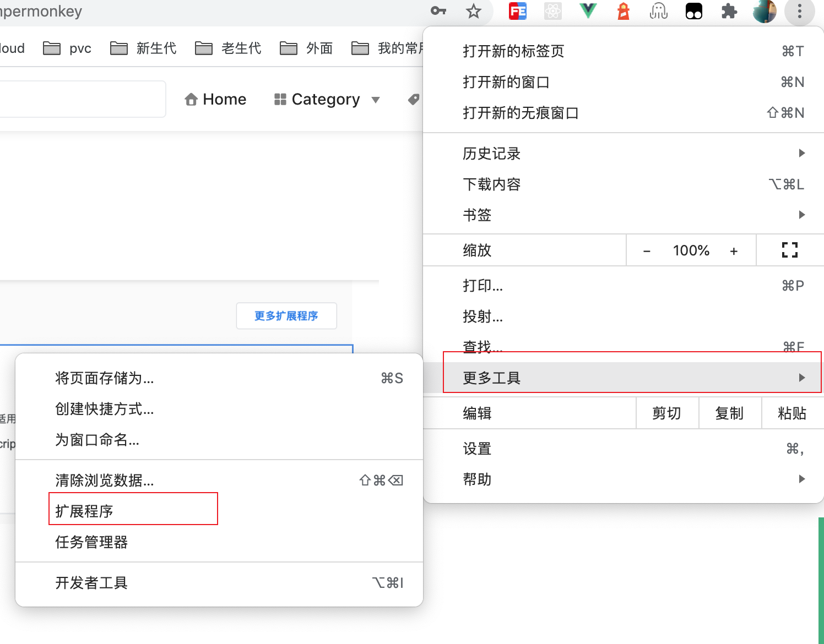The width and height of the screenshot is (824, 644).
Task: Click the search input field left of Home
Action: click(x=83, y=99)
